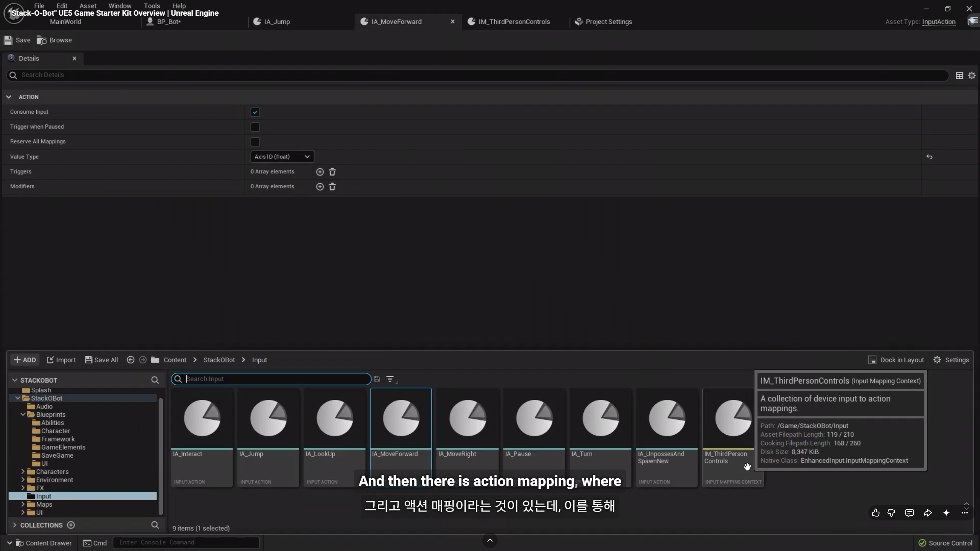Collapse the ACTION category section

coord(9,97)
